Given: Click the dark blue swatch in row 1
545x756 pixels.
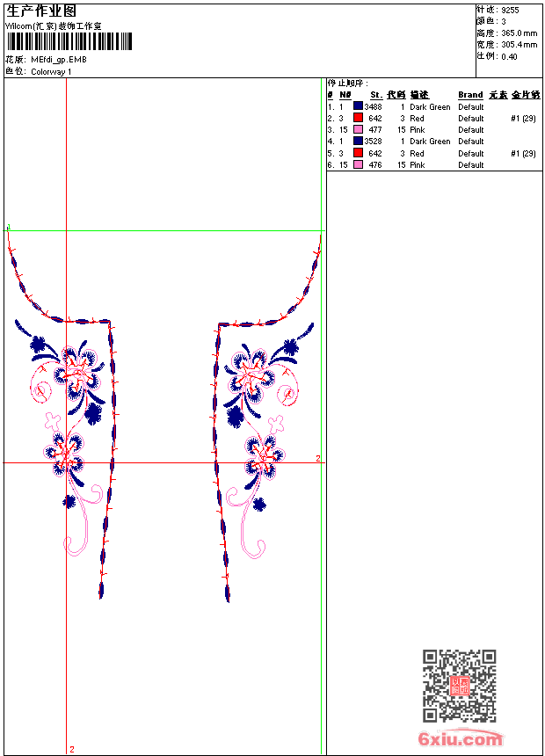Looking at the screenshot, I should (x=358, y=105).
